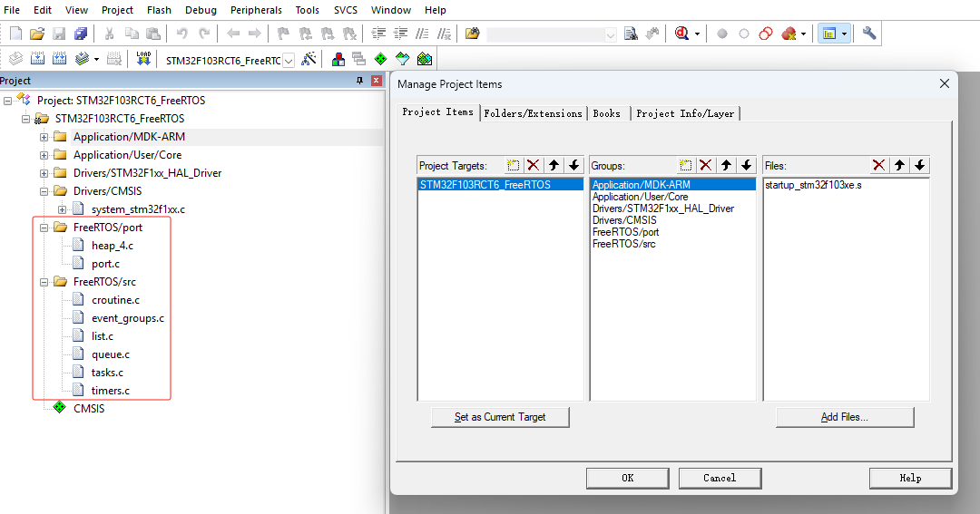
Task: Select heap_4.c in project tree
Action: [113, 246]
